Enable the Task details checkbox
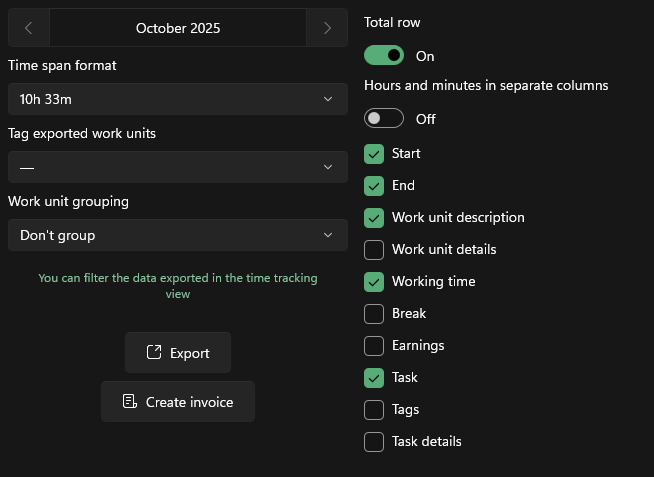This screenshot has width=654, height=477. [x=374, y=442]
